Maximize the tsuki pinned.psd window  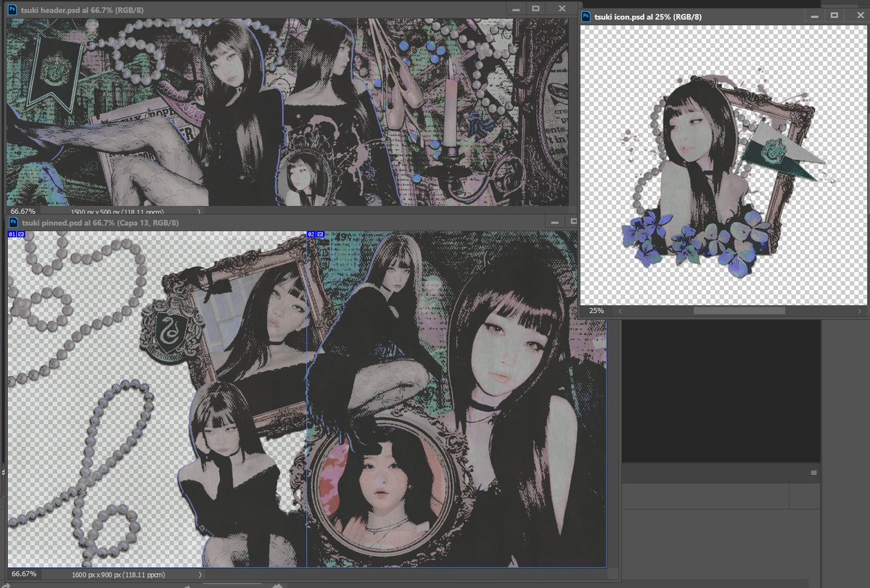(x=574, y=222)
